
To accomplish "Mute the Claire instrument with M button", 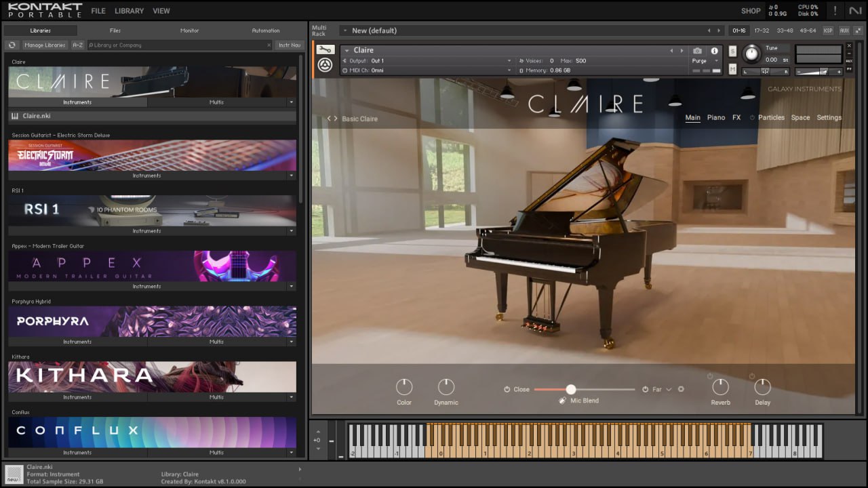I will click(732, 69).
